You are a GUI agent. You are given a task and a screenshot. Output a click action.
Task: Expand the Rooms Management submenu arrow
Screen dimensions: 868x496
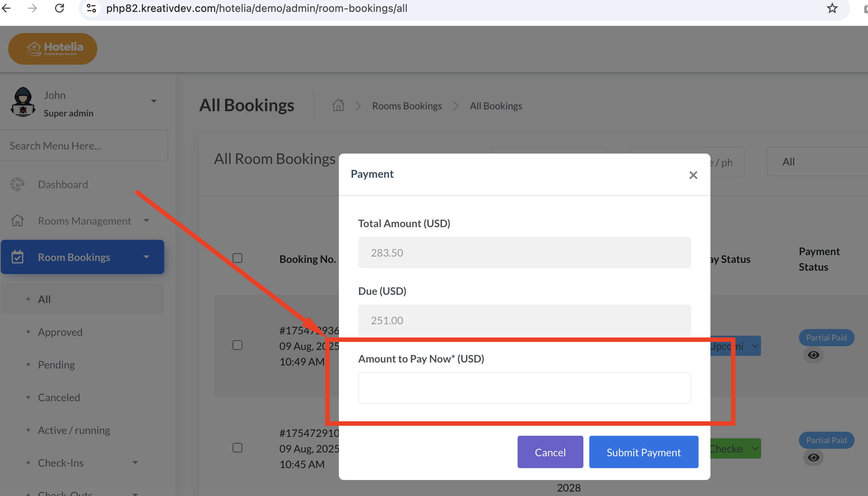(x=146, y=220)
